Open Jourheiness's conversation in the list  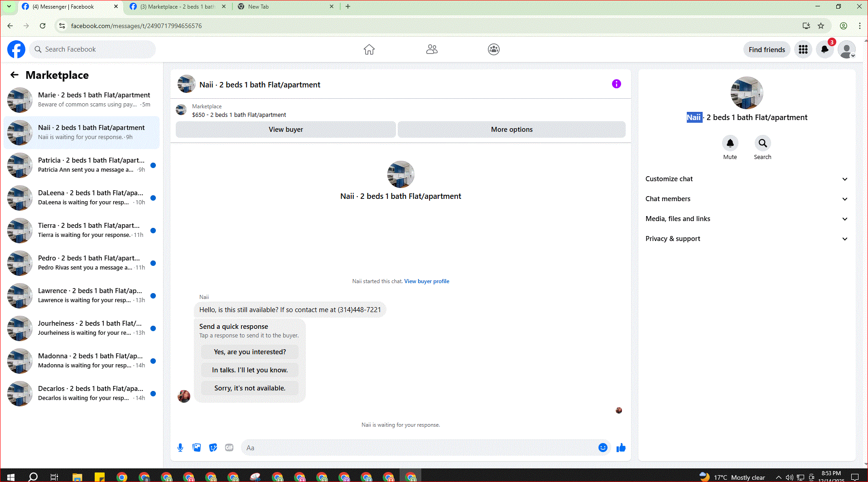(82, 328)
